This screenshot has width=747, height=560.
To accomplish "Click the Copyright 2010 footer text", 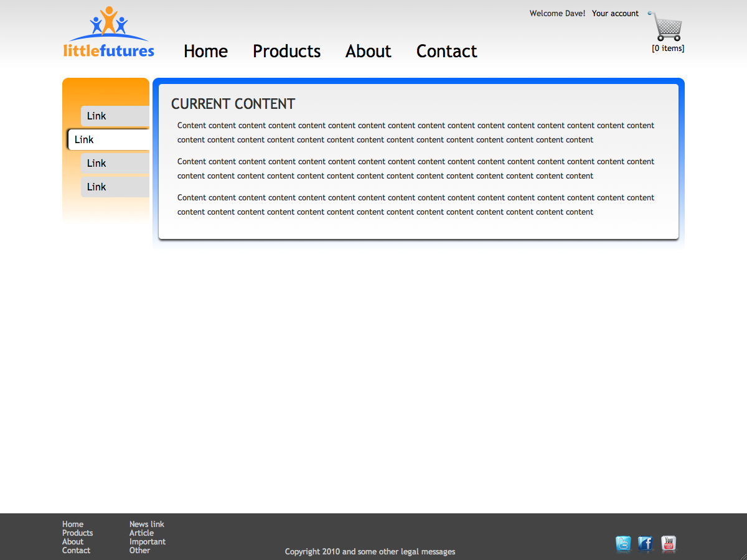I will (x=370, y=551).
